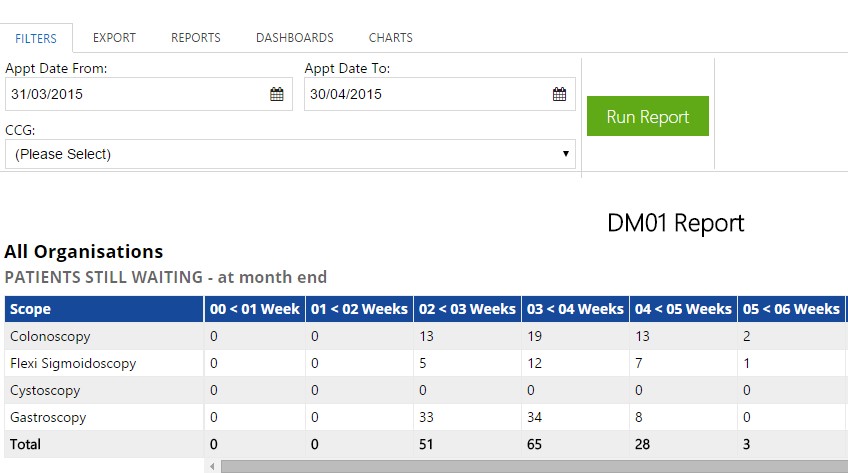Viewport: 848px width, 473px height.
Task: Click Colonoscopy 02 < 03 Weeks value 13
Action: coord(426,336)
